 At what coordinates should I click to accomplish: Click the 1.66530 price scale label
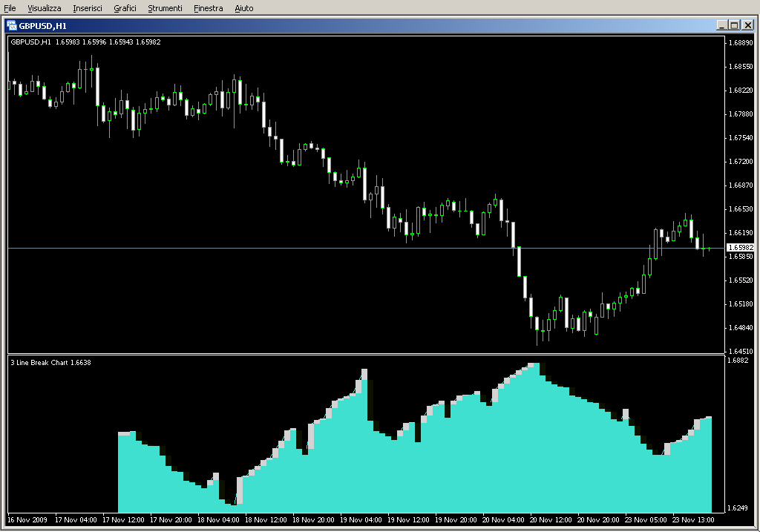[741, 208]
